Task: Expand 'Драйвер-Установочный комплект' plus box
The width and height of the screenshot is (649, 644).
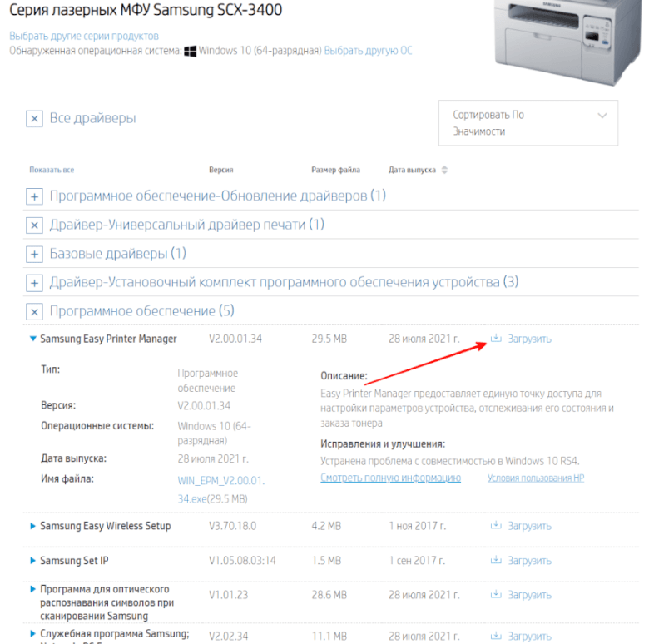Action: 34,283
